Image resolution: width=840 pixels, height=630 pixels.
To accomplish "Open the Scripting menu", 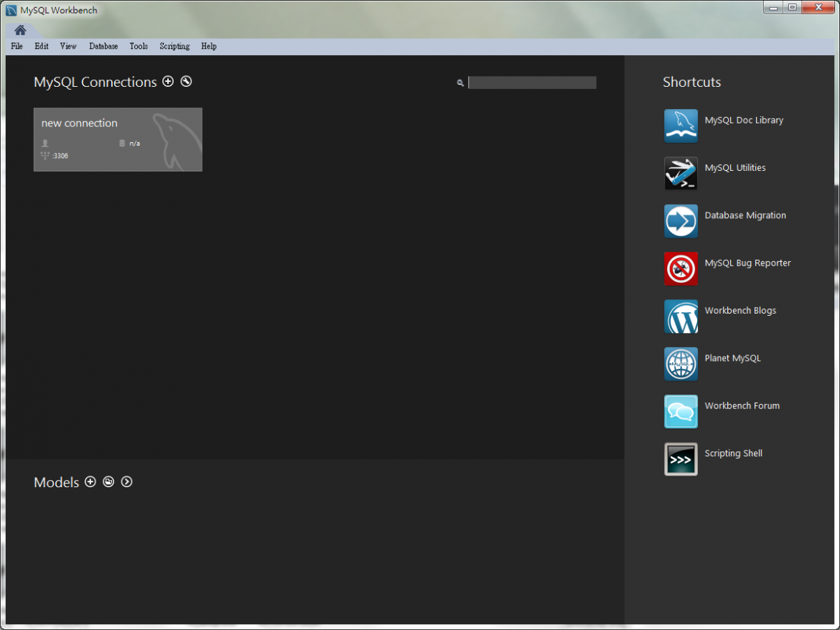I will 174,46.
